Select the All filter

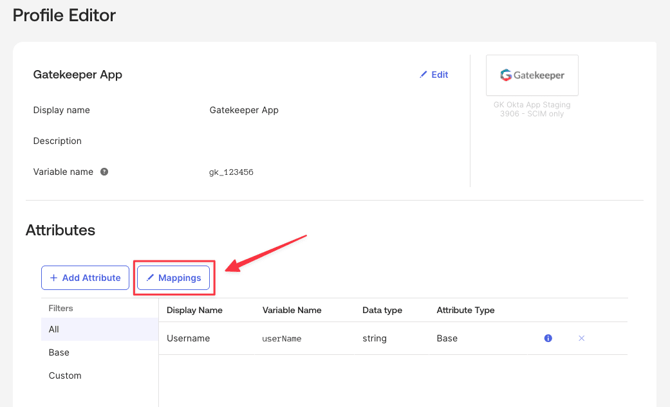click(54, 329)
